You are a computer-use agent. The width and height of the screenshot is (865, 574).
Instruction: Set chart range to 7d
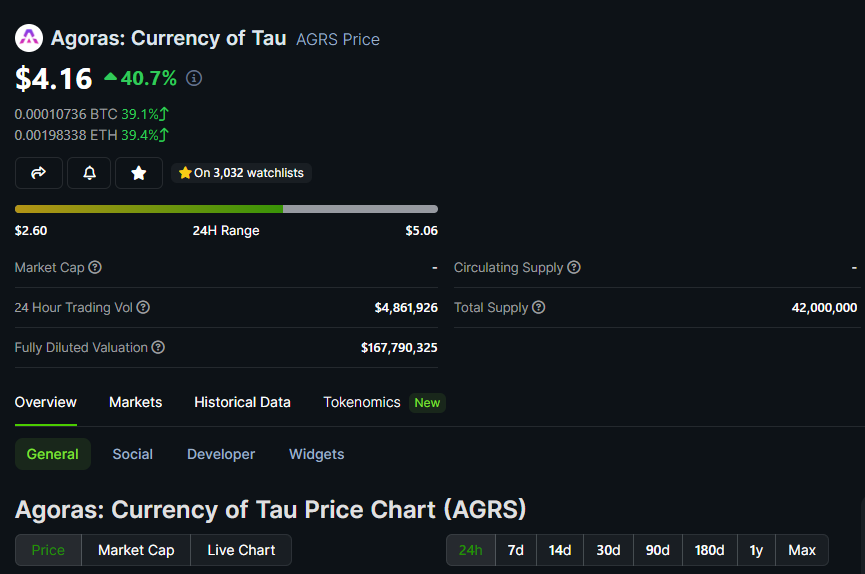click(x=516, y=550)
